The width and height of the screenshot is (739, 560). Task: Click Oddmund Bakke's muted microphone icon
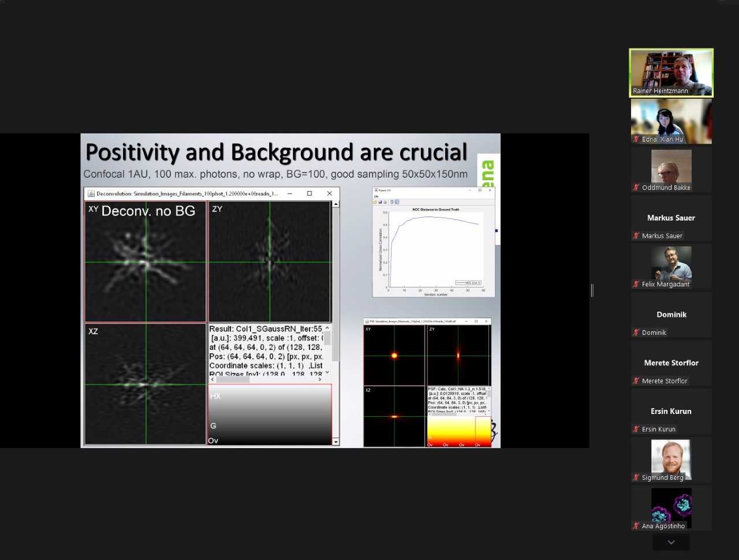point(636,188)
